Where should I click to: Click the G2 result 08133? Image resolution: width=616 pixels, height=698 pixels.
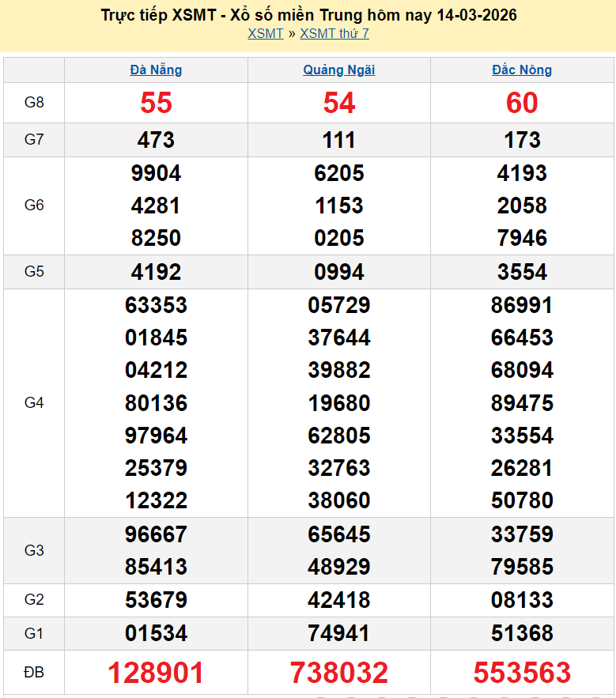522,600
